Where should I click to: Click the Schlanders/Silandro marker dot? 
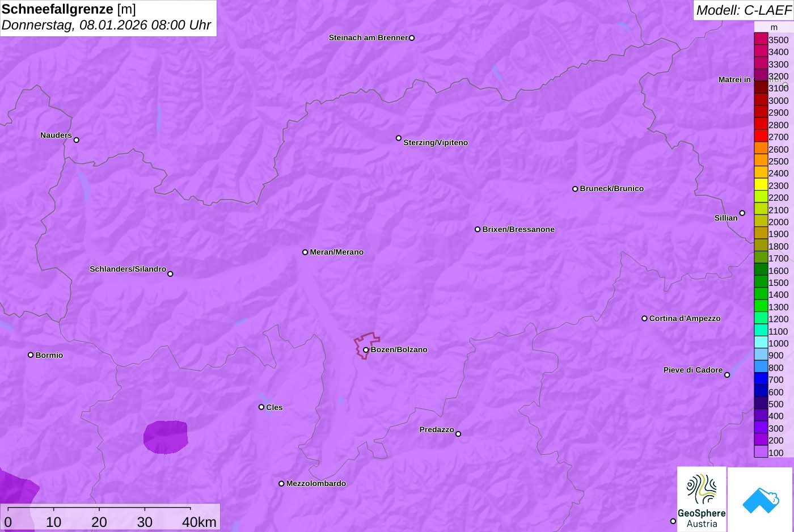pos(170,274)
